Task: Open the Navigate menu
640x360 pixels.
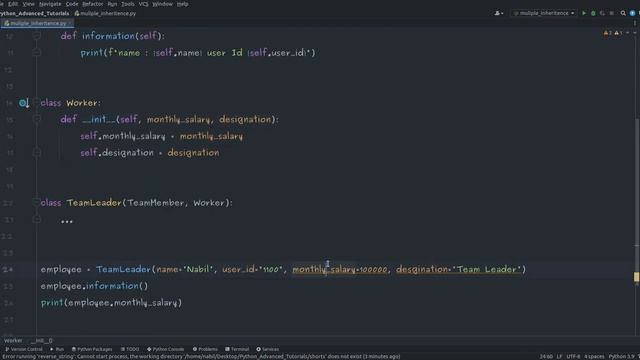Action: (50, 4)
